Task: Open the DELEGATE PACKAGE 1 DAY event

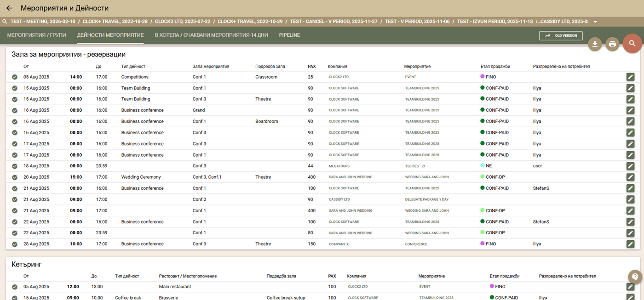Action: click(427, 199)
